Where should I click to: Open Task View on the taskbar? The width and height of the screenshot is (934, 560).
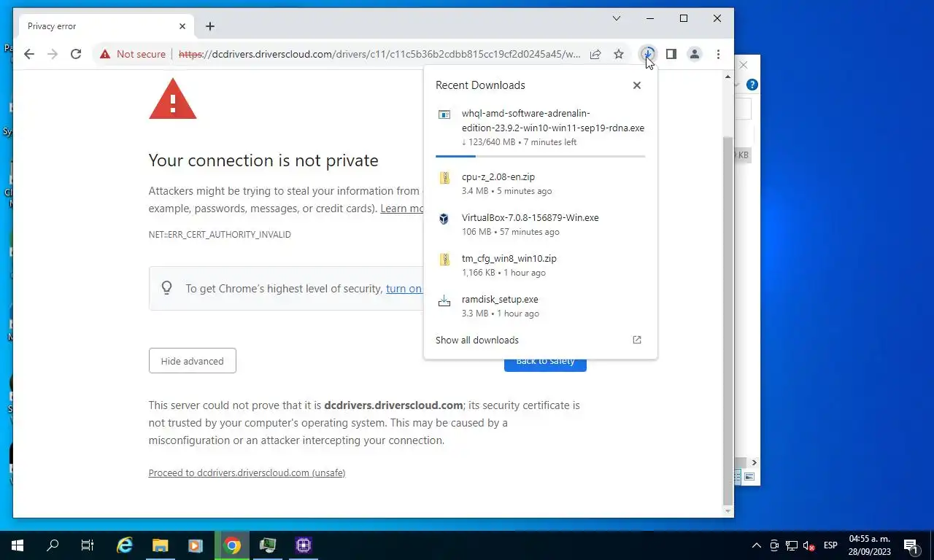pyautogui.click(x=88, y=545)
